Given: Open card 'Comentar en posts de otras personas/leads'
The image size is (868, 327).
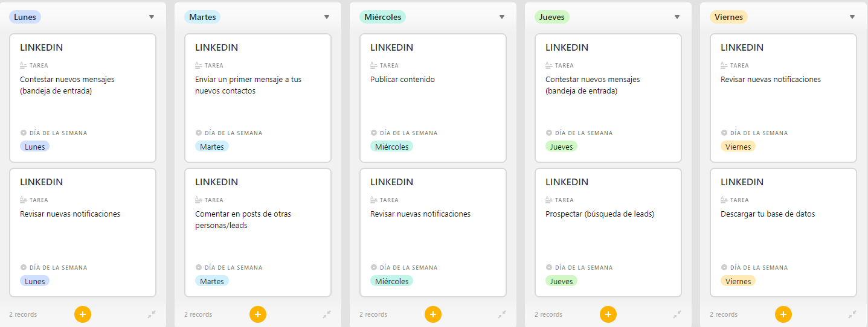Looking at the screenshot, I should [x=258, y=233].
